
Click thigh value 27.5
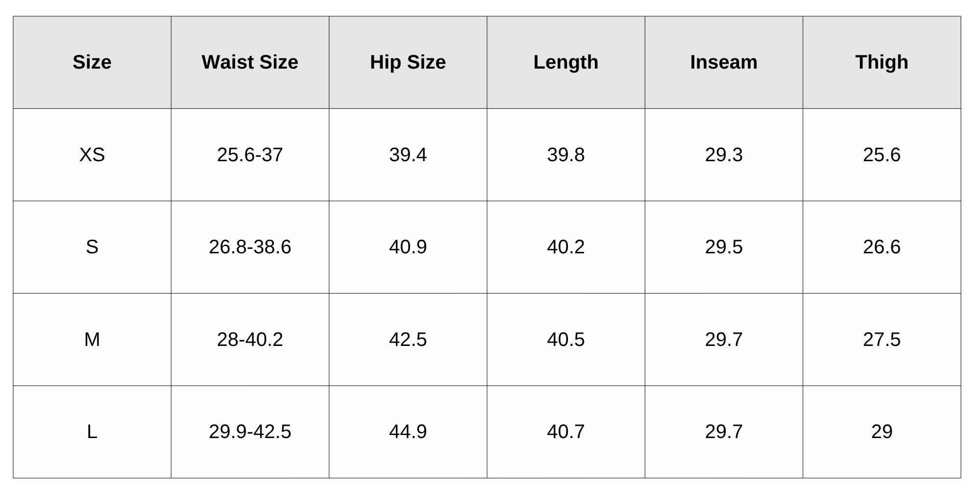[x=882, y=340]
